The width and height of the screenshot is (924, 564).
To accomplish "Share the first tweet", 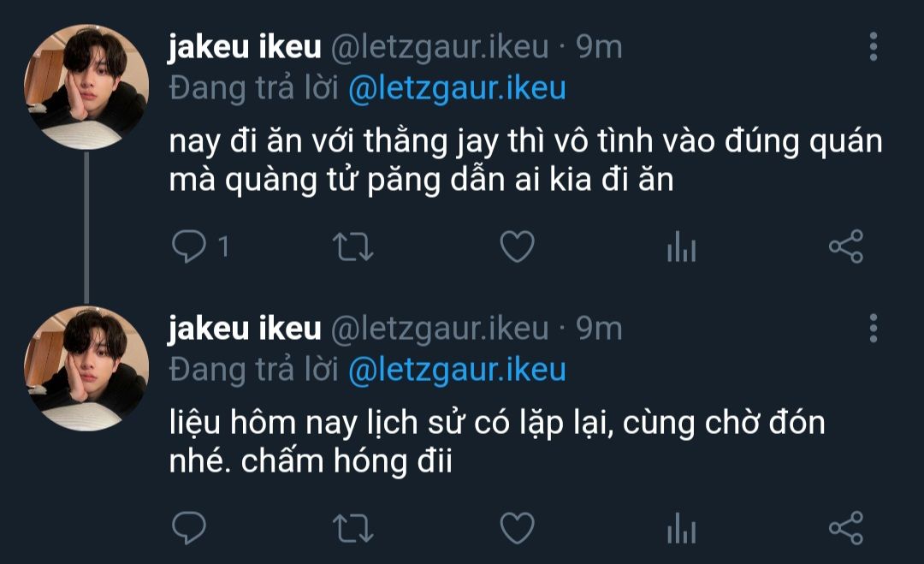I will tap(846, 246).
